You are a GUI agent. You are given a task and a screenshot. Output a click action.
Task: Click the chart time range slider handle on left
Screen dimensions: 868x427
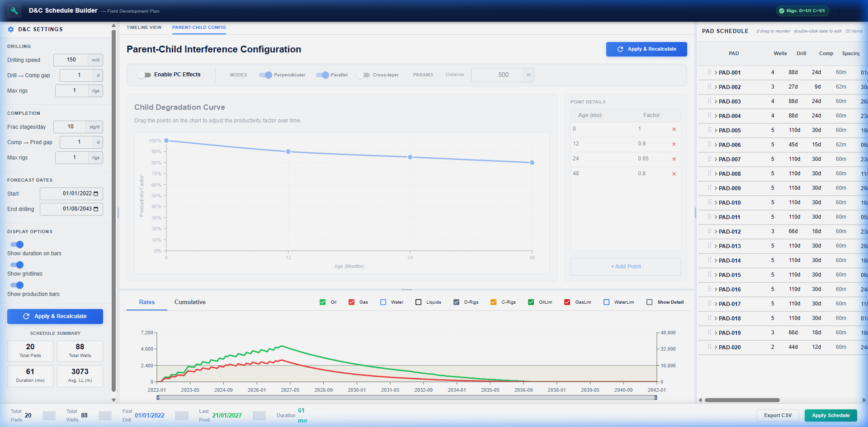click(x=158, y=398)
